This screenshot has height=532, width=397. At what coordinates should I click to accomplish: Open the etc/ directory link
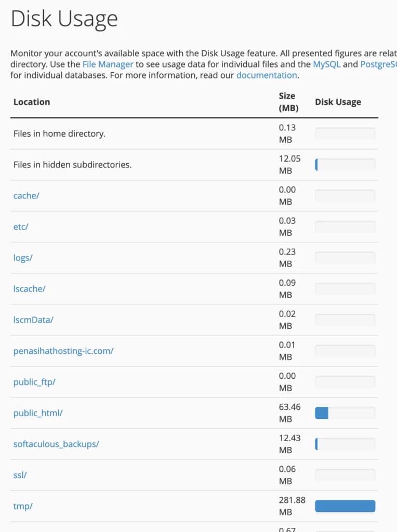click(x=20, y=227)
